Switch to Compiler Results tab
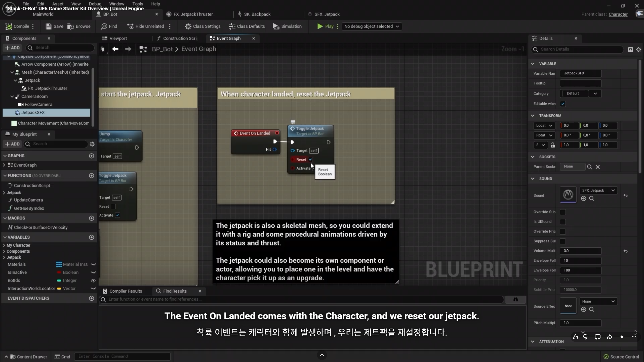 click(123, 291)
